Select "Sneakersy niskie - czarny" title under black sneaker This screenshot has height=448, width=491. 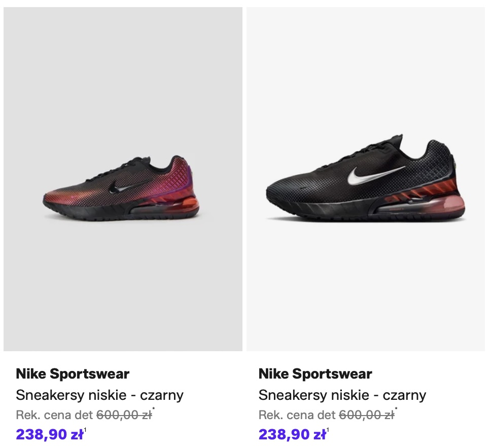[342, 395]
